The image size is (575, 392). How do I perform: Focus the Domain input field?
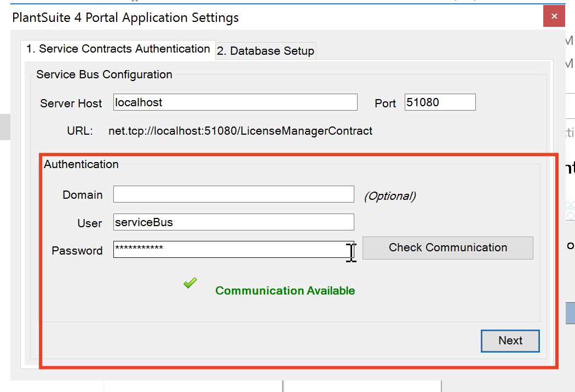(234, 194)
